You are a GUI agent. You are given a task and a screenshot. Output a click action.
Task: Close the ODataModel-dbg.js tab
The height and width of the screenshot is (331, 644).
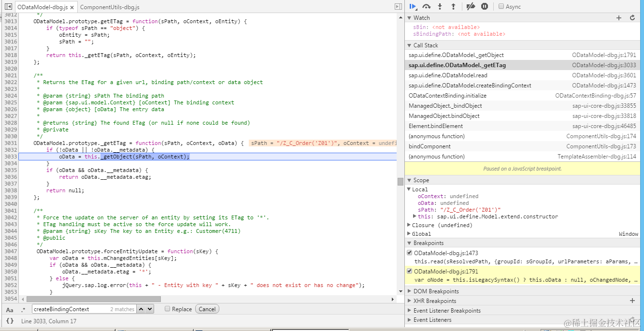(72, 8)
